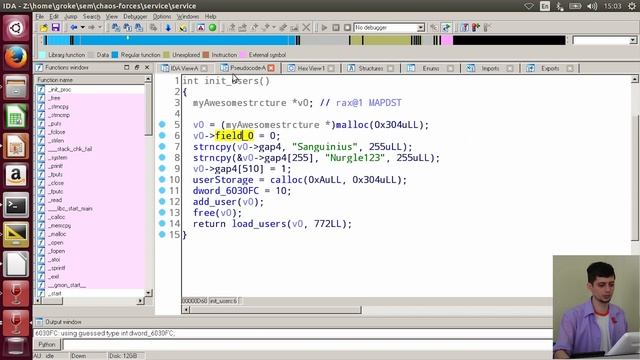640x360 pixels.
Task: Open the dropdown beside the navigation band
Action: tap(633, 40)
